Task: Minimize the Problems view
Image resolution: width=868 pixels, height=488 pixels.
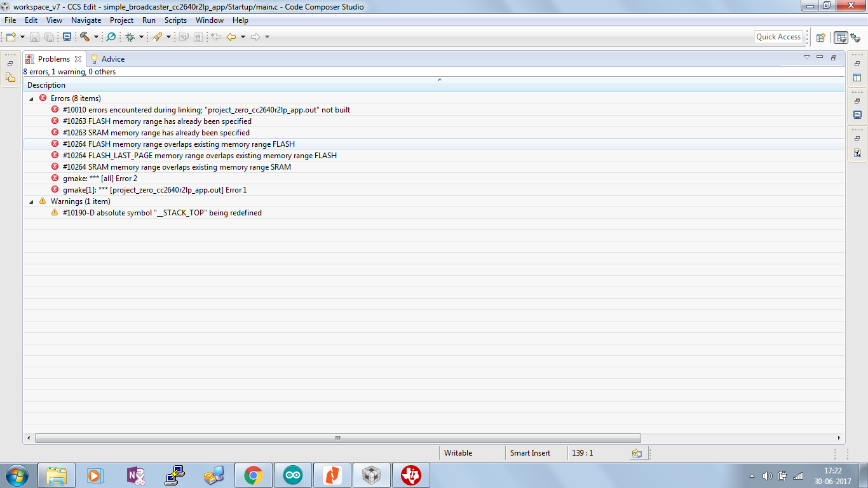Action: pyautogui.click(x=820, y=57)
